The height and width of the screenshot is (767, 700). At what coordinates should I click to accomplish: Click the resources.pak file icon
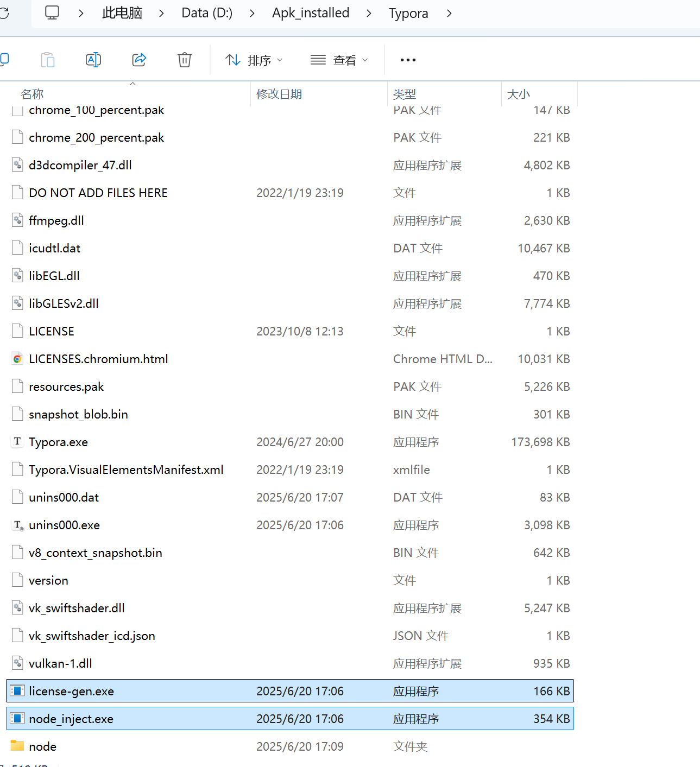[17, 386]
